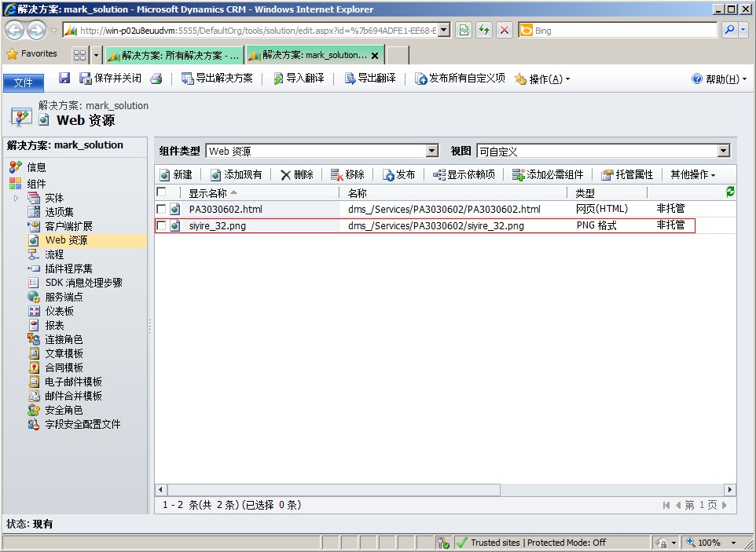Click the 移除 remove button
The height and width of the screenshot is (552, 756).
[x=347, y=174]
